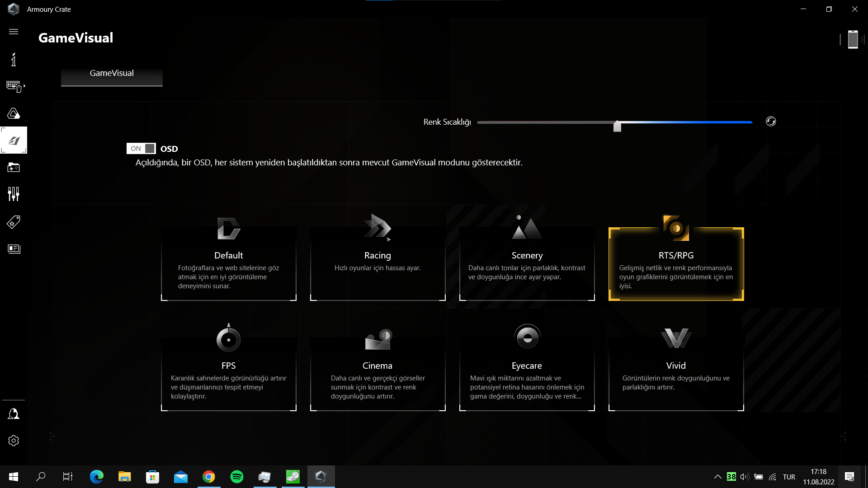The width and height of the screenshot is (868, 488).
Task: Open the News sidebar icon
Action: pyautogui.click(x=14, y=249)
